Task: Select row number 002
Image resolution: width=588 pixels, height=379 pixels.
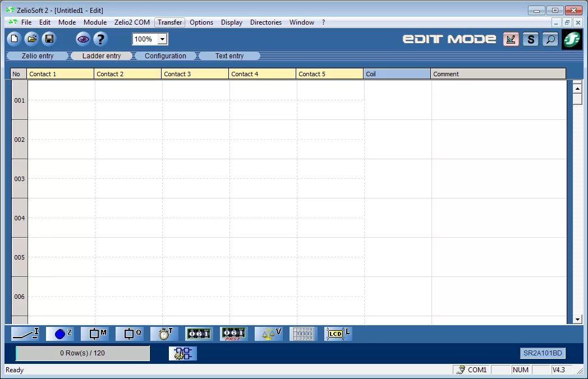Action: click(20, 140)
